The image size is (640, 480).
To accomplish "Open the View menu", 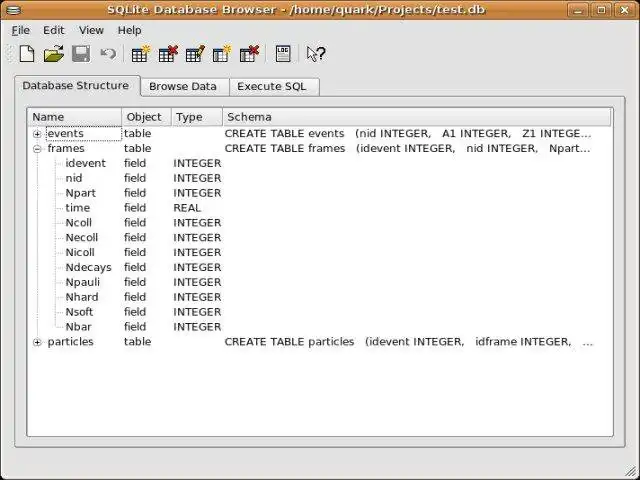I will [91, 30].
